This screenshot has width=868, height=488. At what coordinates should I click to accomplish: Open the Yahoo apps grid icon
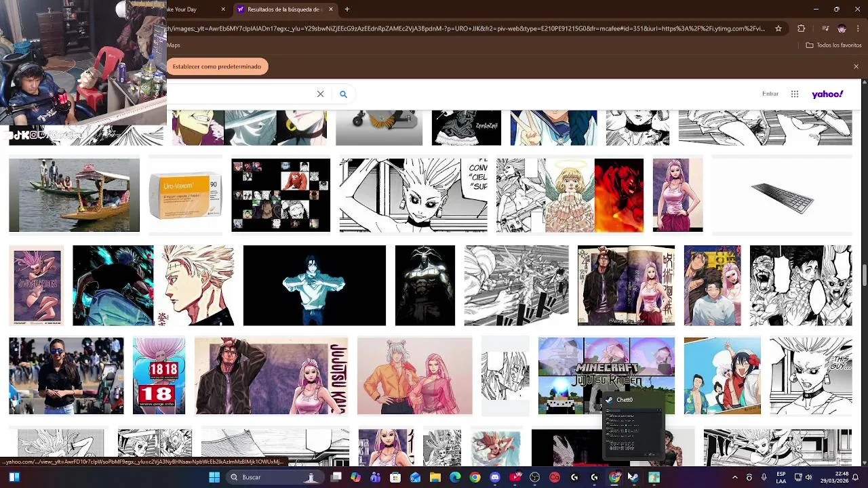click(795, 94)
